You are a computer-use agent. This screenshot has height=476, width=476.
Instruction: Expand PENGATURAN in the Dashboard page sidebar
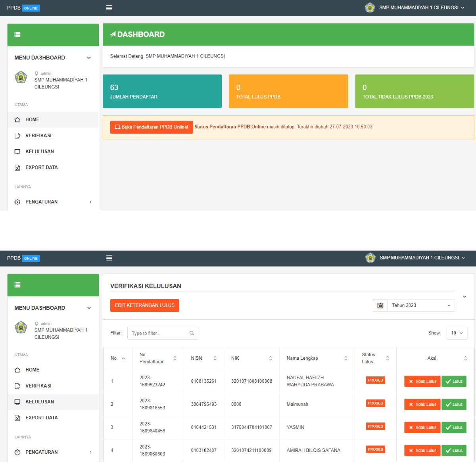pyautogui.click(x=53, y=202)
